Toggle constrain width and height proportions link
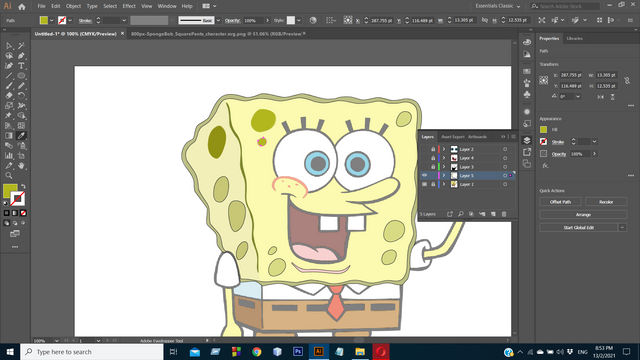The width and height of the screenshot is (640, 360). click(x=627, y=80)
